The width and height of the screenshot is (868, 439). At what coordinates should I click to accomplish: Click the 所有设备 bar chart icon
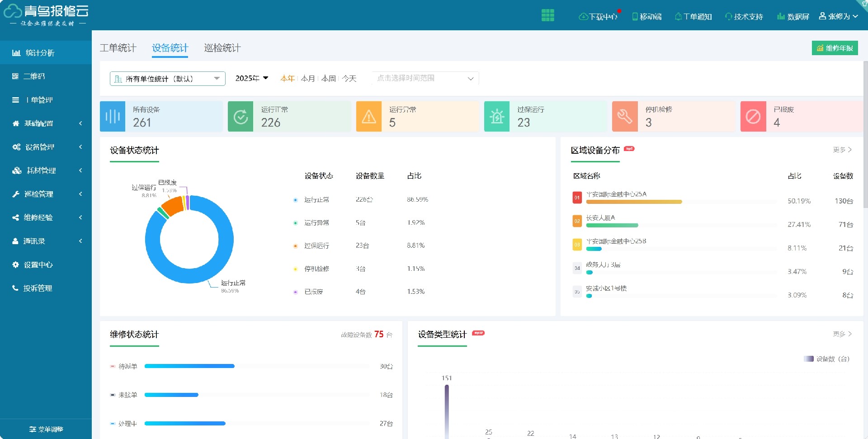(x=113, y=117)
